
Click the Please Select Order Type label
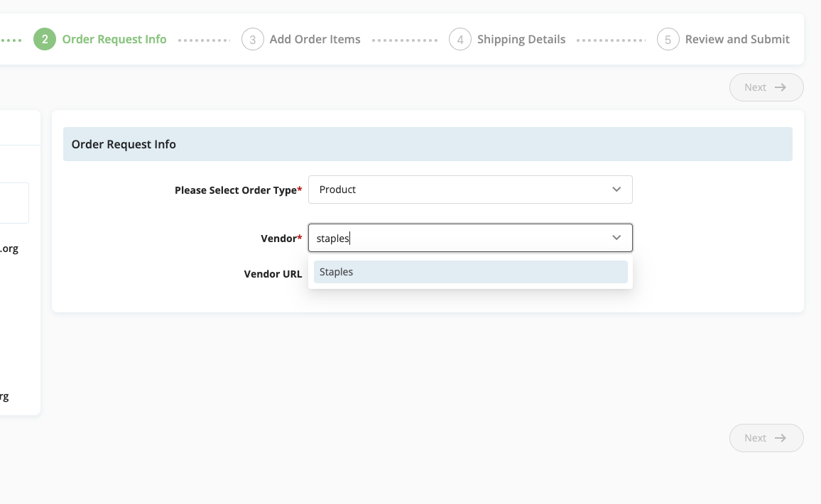click(238, 190)
